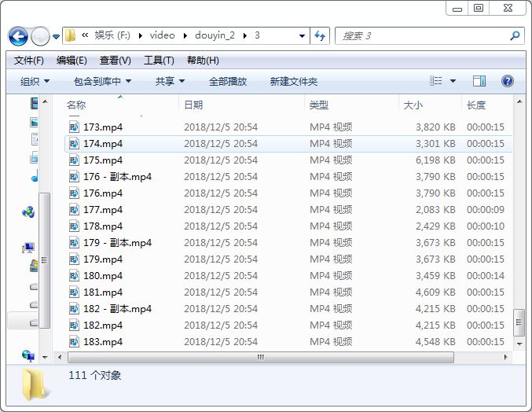Expand the 包含到库中 dropdown

tap(102, 81)
